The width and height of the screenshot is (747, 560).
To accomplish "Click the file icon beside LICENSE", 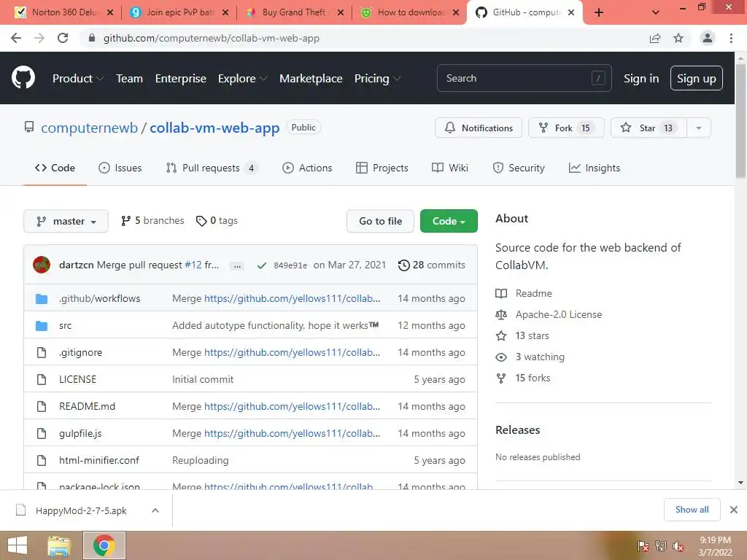I will point(42,379).
